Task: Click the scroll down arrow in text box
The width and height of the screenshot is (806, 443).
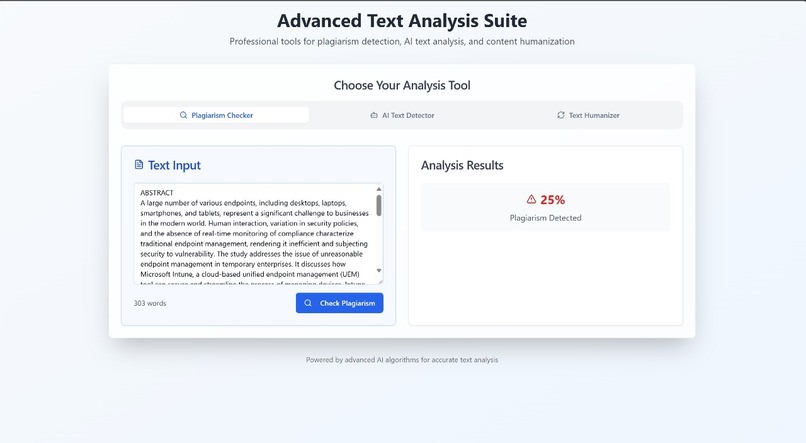Action: (379, 271)
